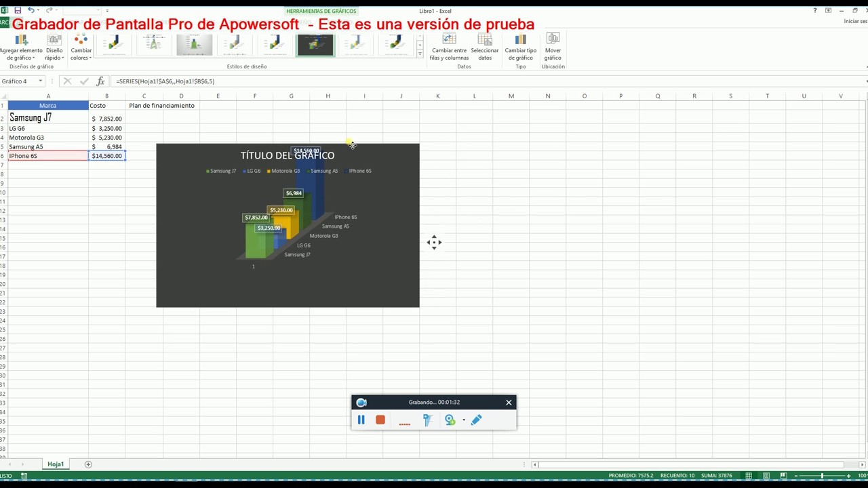Click the name box showing Gráfico 4
The width and height of the screenshot is (868, 488).
coord(18,81)
